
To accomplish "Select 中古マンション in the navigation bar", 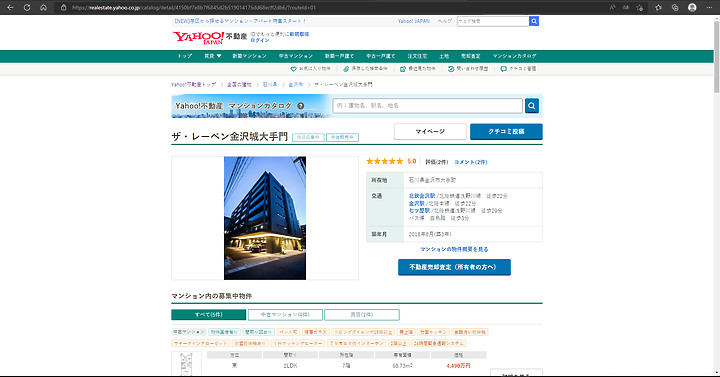I will (296, 56).
